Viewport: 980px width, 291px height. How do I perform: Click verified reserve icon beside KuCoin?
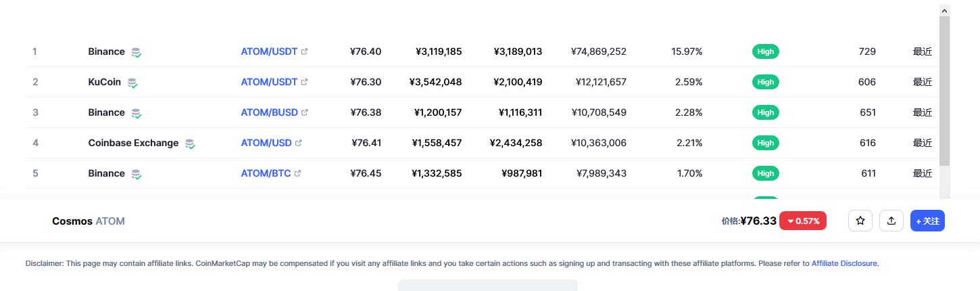(132, 83)
